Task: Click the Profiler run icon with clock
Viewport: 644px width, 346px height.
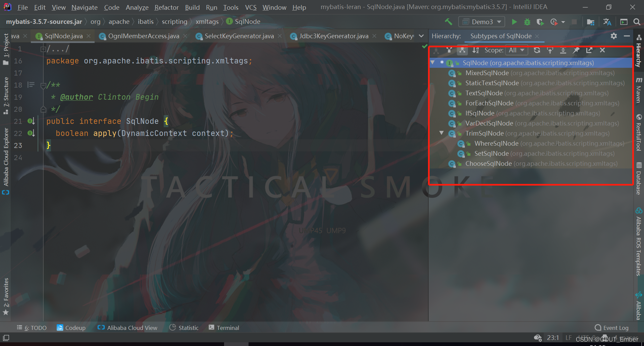Action: pyautogui.click(x=554, y=22)
